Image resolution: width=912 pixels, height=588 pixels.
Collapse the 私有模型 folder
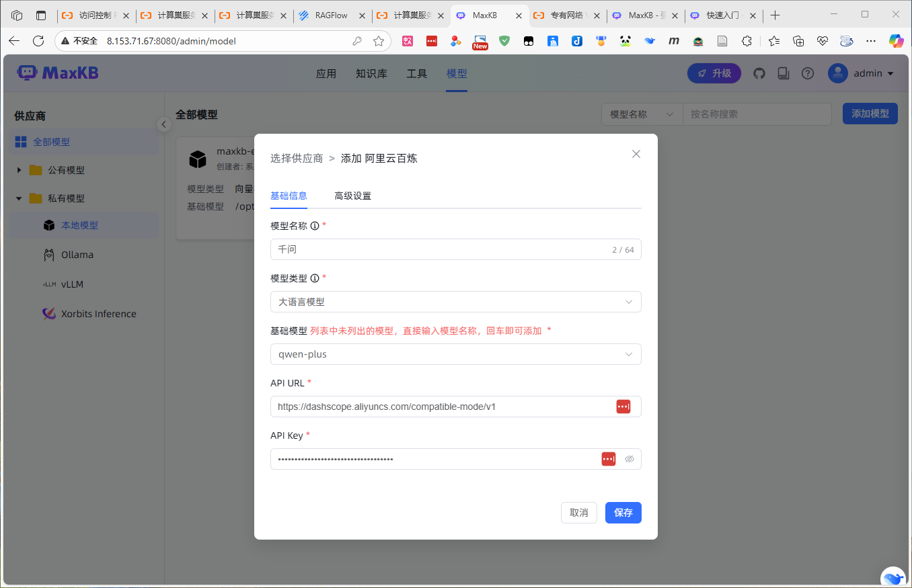19,198
